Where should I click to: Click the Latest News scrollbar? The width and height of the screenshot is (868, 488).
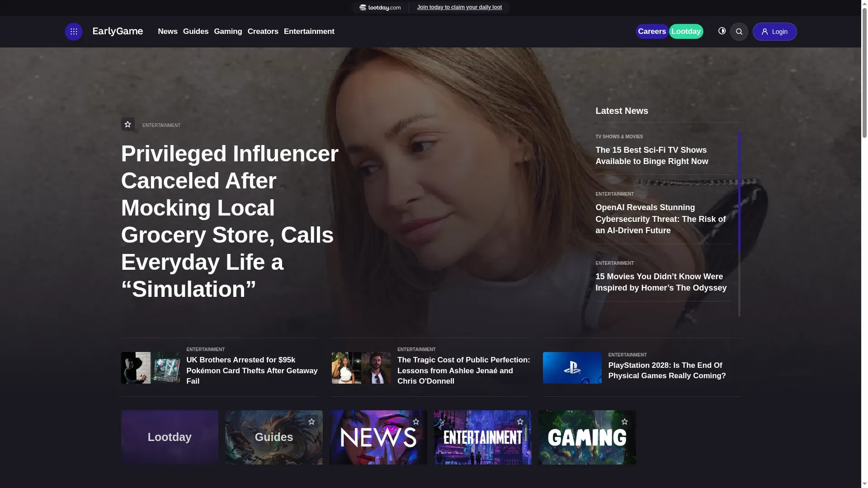coord(739,192)
